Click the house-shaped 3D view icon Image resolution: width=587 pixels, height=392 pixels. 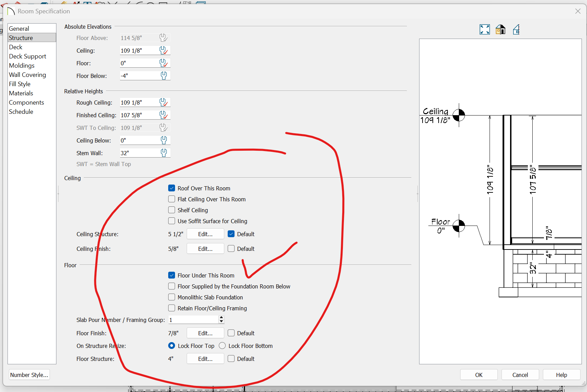501,30
